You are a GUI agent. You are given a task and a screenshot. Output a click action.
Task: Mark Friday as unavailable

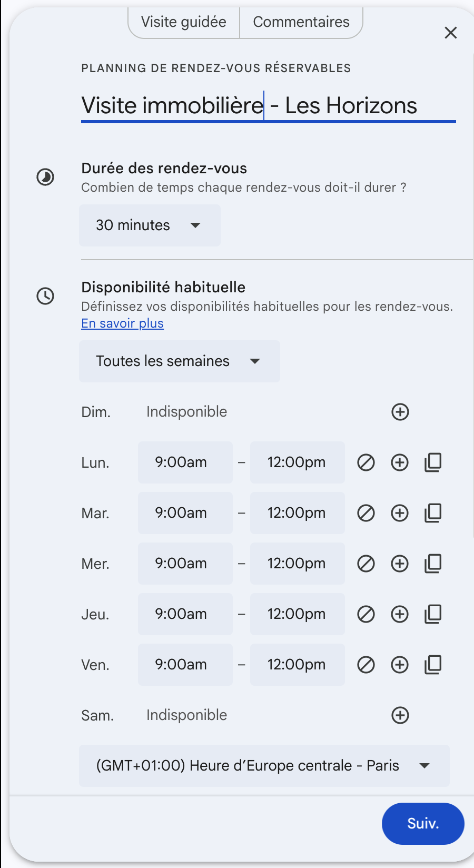click(366, 665)
